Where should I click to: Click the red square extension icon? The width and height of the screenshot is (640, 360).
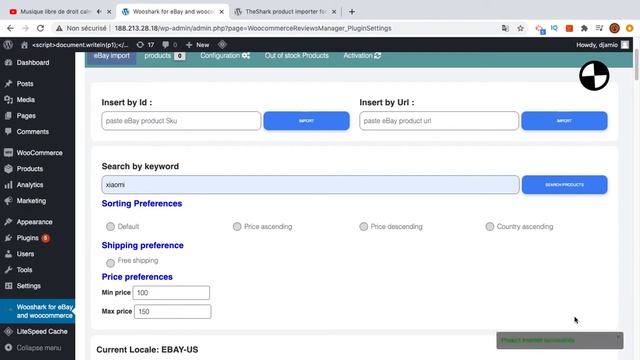pyautogui.click(x=569, y=28)
